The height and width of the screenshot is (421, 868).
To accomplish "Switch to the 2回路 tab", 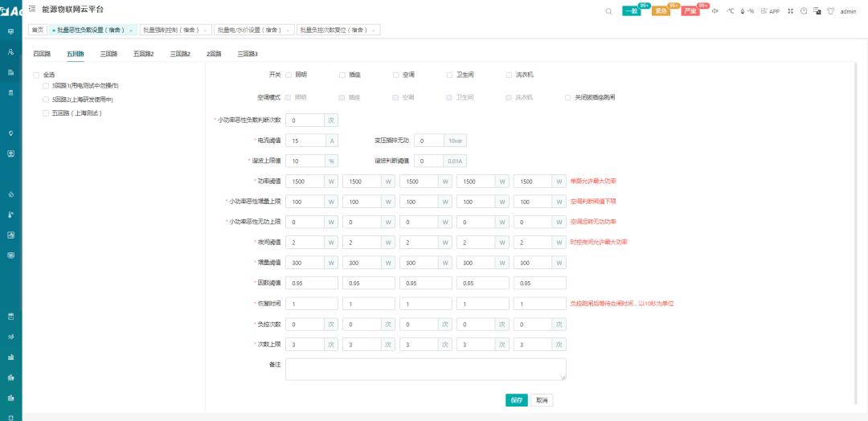I will click(x=215, y=54).
